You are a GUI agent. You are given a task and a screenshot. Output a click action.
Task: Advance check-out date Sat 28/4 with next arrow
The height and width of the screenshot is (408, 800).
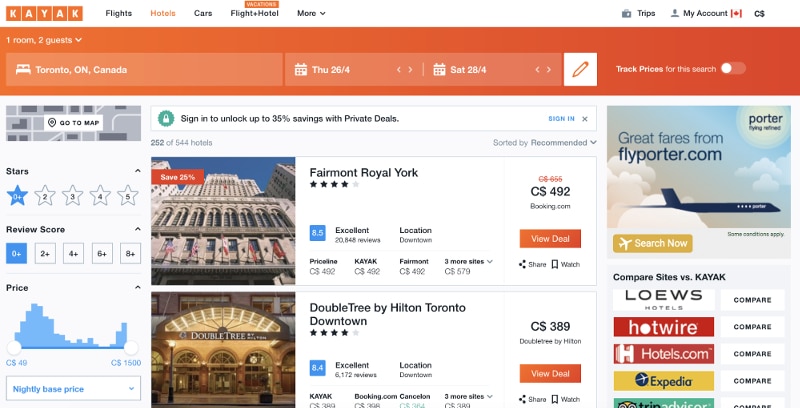(x=549, y=69)
